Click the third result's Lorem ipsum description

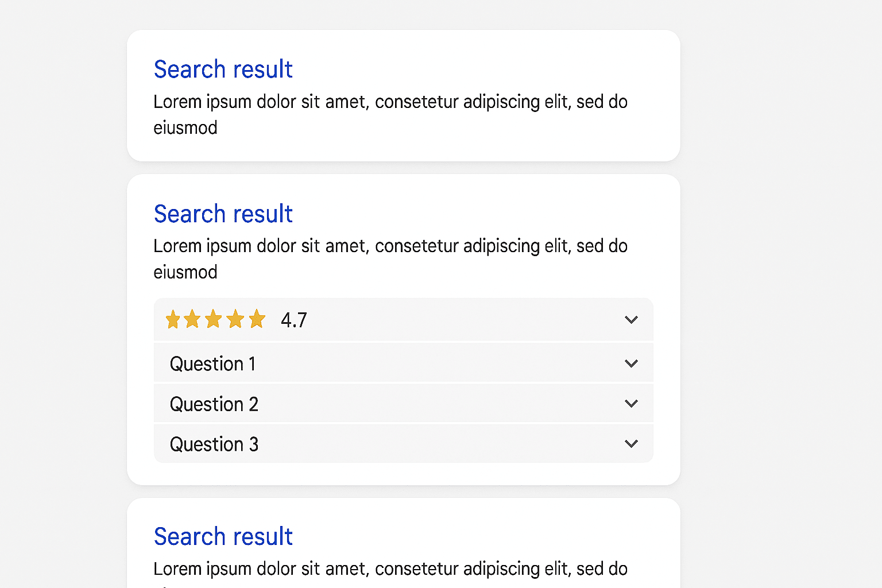pos(390,569)
